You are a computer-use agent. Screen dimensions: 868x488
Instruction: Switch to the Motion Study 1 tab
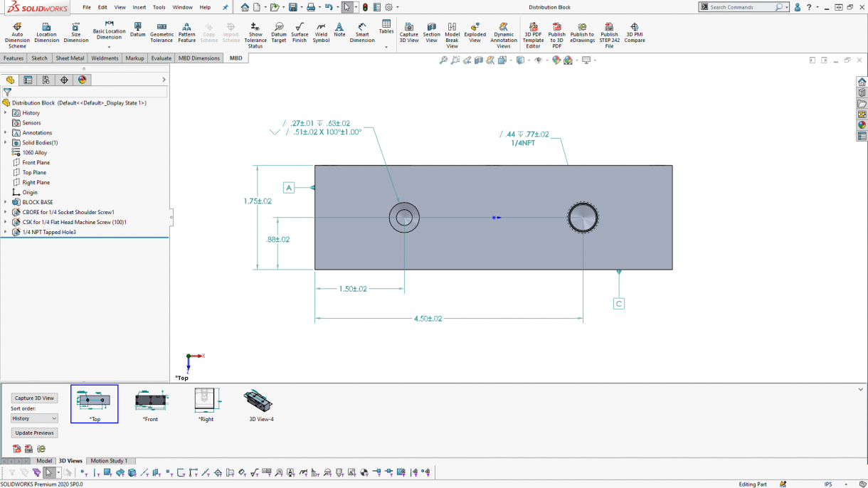tap(109, 461)
